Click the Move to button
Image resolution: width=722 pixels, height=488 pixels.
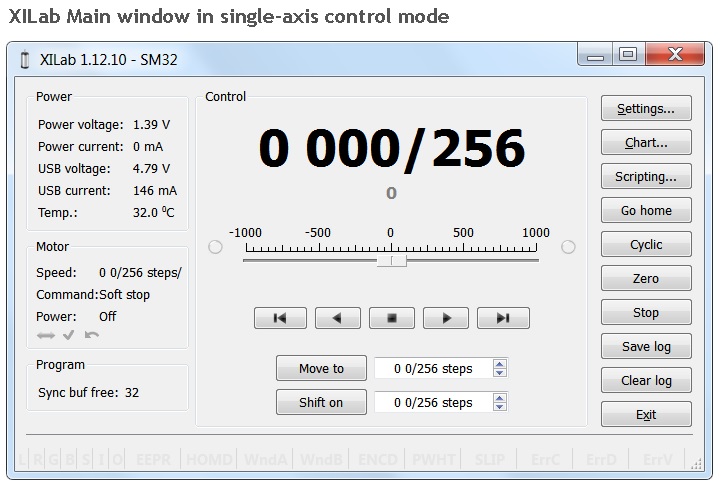pyautogui.click(x=321, y=368)
